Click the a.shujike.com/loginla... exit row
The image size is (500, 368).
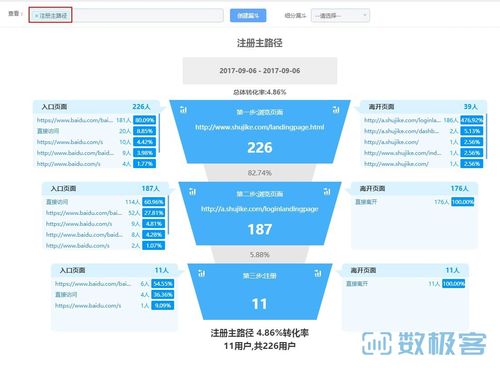tap(423, 120)
